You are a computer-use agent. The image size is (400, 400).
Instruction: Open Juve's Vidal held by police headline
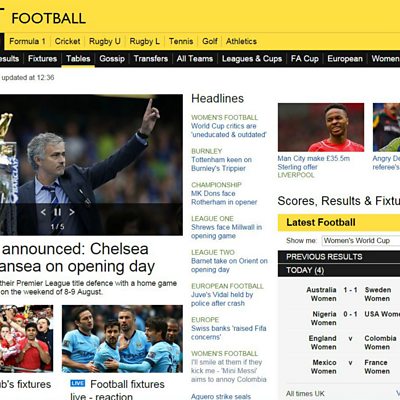(x=222, y=299)
